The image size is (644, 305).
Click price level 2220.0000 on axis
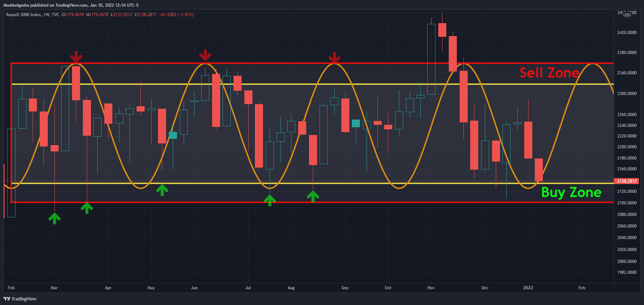627,136
